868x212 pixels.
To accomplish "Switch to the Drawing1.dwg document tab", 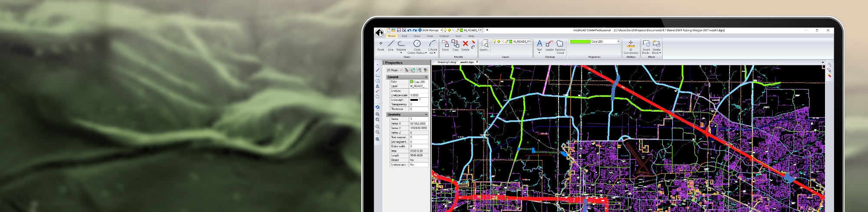I will pos(447,62).
